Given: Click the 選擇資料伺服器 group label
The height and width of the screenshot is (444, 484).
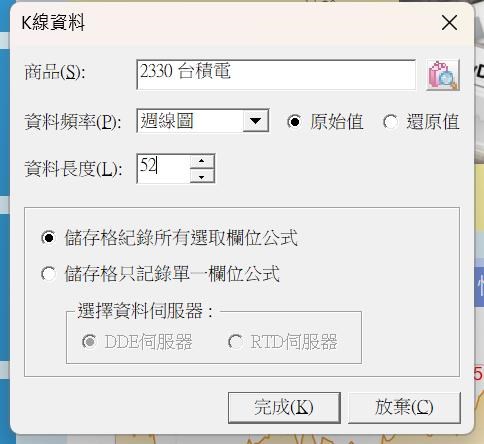Looking at the screenshot, I should [x=145, y=311].
